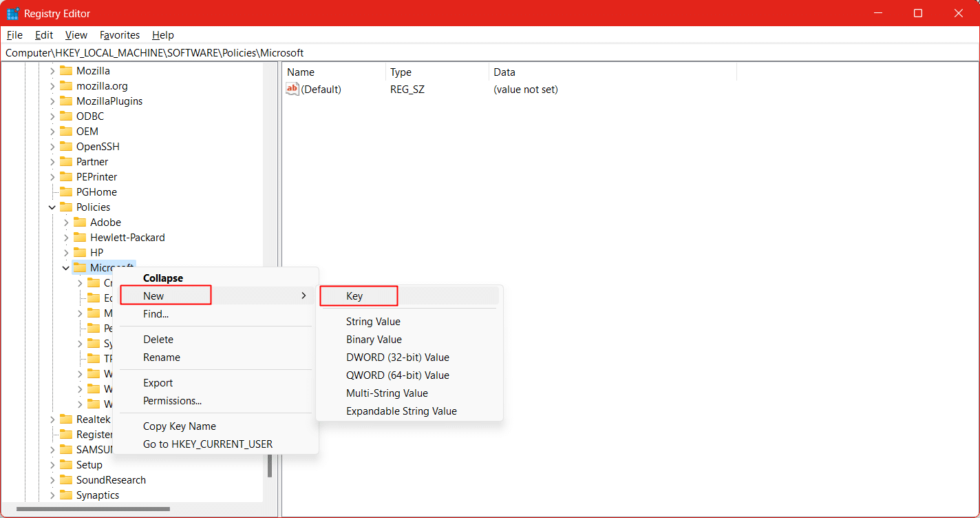Image resolution: width=980 pixels, height=518 pixels.
Task: Expand the OpenSSH key
Action: click(x=52, y=146)
